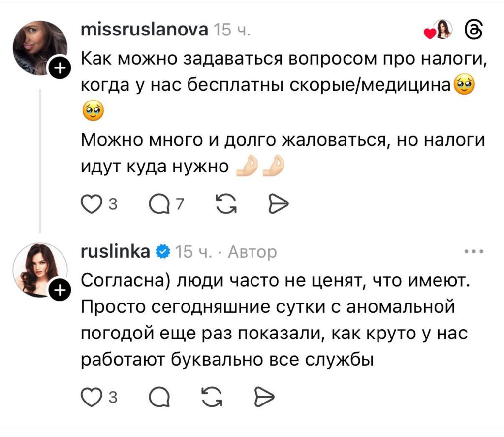The width and height of the screenshot is (504, 437).
Task: Share the ruslinka reply via send icon
Action: (x=263, y=396)
